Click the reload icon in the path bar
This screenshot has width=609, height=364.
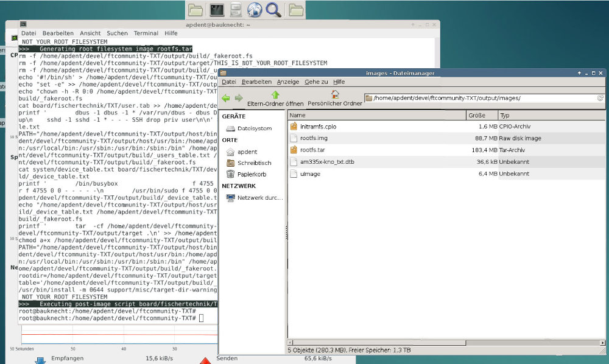tap(600, 98)
